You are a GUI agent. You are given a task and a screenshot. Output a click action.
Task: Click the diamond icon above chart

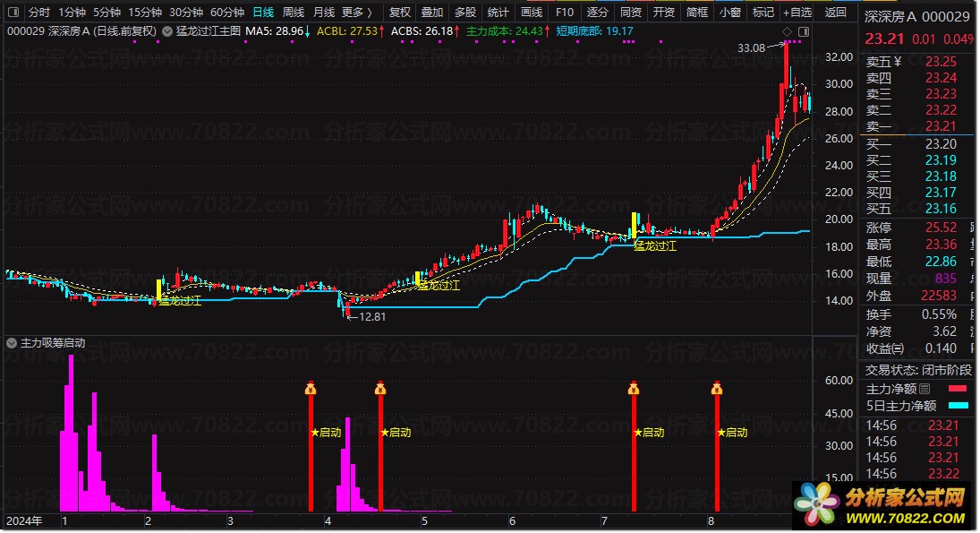click(787, 31)
